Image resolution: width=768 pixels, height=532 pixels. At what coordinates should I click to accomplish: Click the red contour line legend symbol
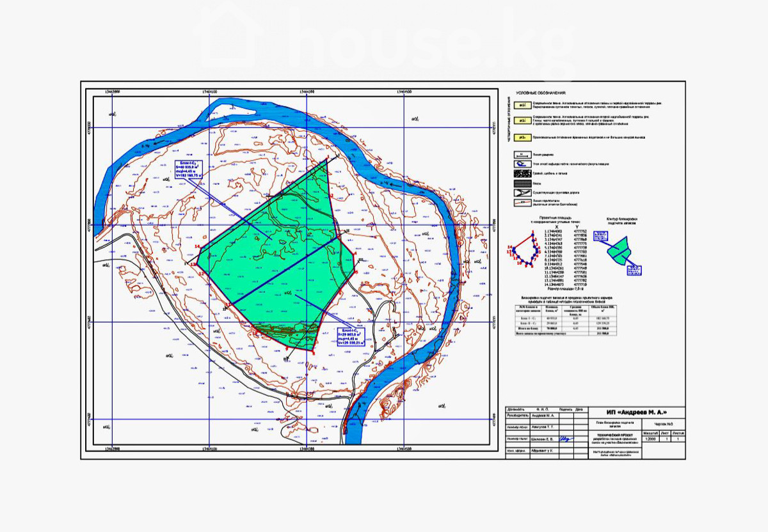click(x=523, y=202)
